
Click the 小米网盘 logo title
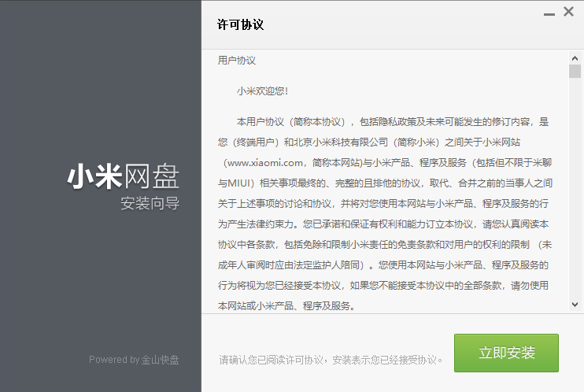124,176
